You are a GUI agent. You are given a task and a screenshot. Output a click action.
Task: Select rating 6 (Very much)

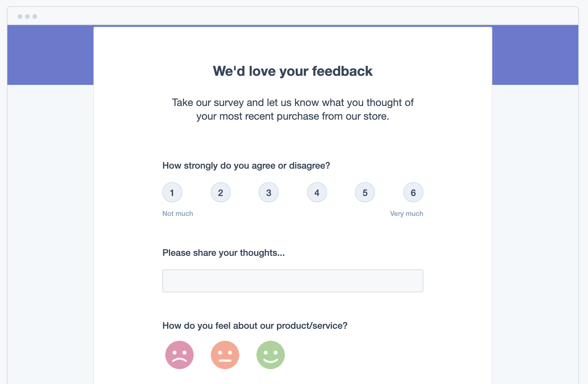click(413, 193)
